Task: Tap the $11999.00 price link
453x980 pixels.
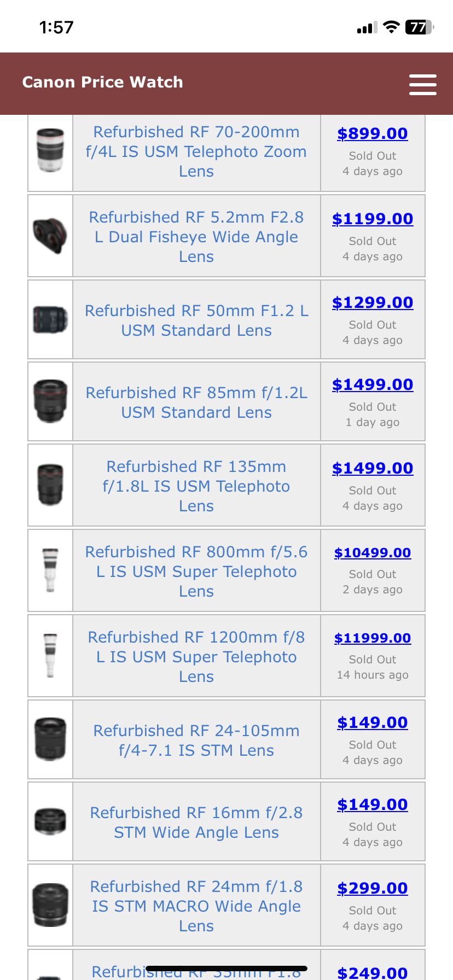Action: click(373, 638)
